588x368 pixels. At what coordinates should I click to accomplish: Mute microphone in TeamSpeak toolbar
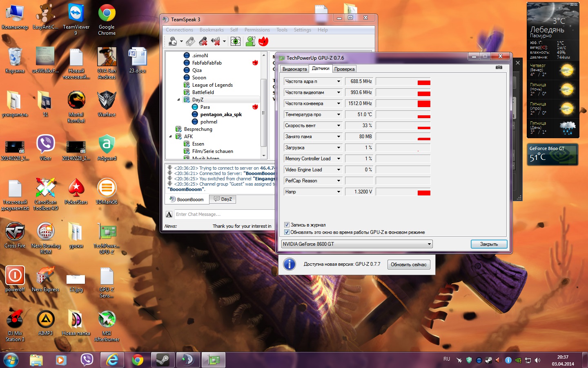[x=203, y=41]
